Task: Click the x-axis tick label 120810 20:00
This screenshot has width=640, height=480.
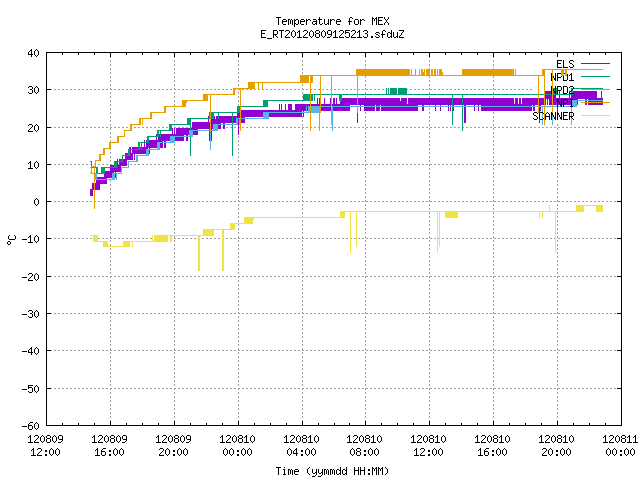Action: 557,446
